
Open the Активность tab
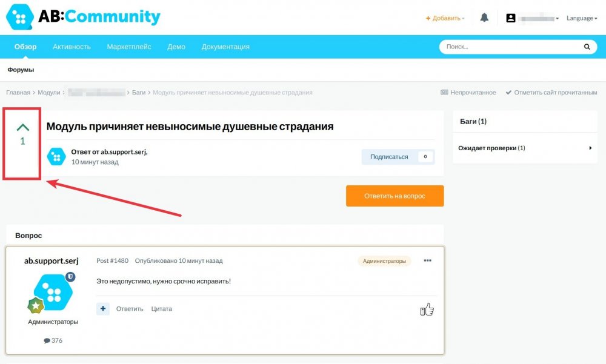(x=72, y=47)
